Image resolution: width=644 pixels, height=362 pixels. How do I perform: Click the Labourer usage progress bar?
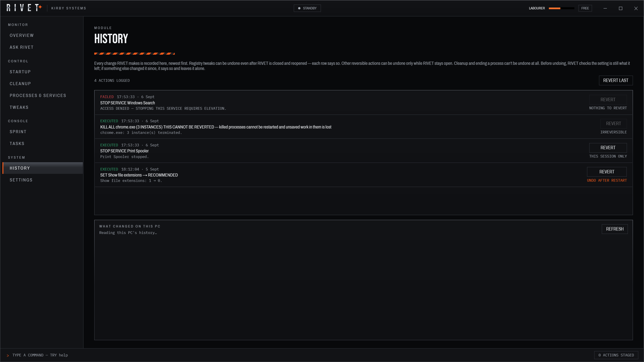(x=561, y=8)
